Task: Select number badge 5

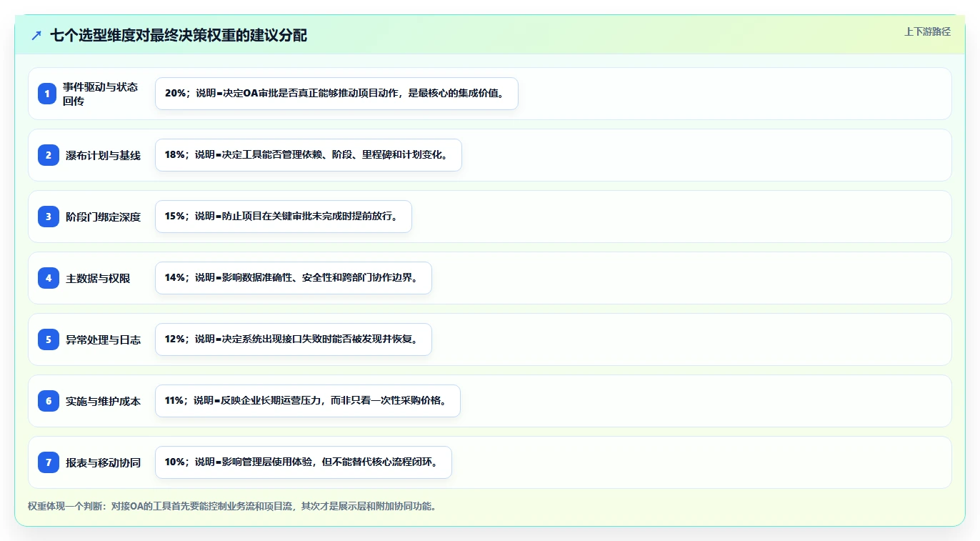Action: (49, 339)
